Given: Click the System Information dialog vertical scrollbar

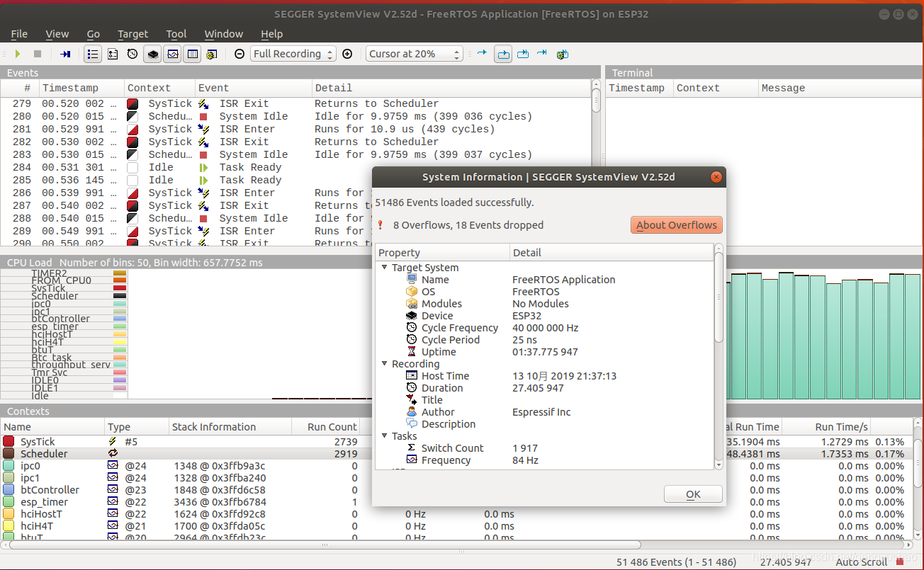Looking at the screenshot, I should 719,356.
